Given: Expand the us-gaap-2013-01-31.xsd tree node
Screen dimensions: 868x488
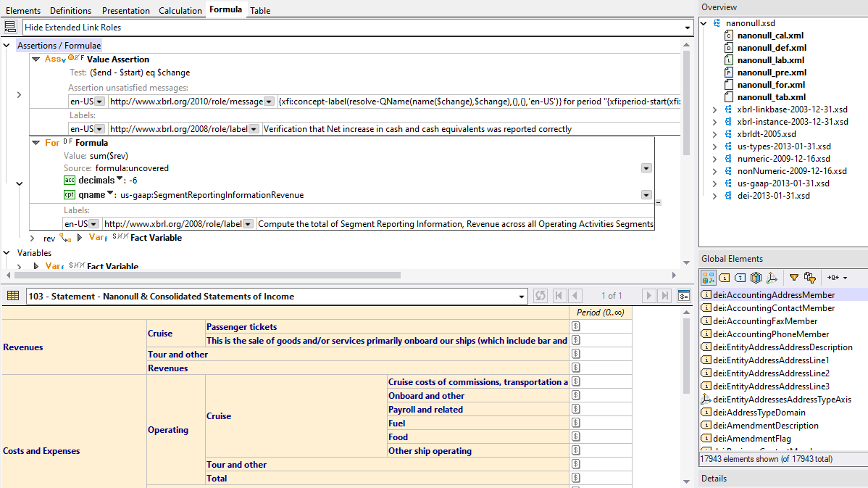Looking at the screenshot, I should pyautogui.click(x=714, y=183).
